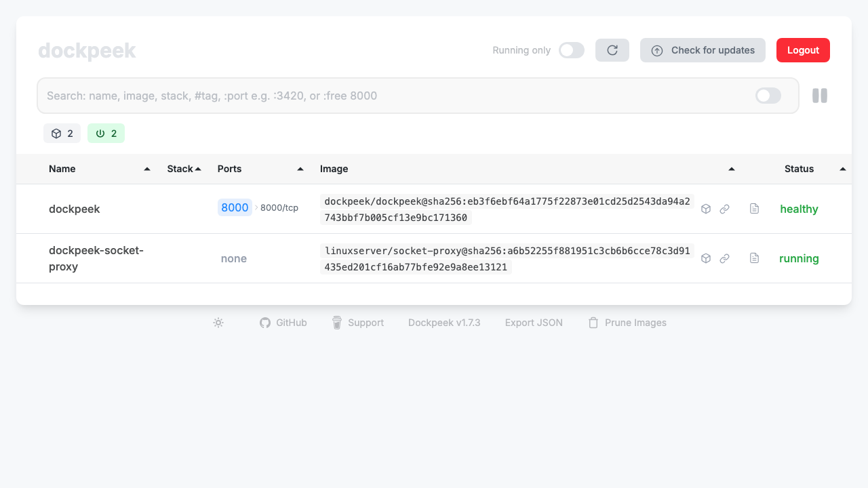Click the chain link icon in dockpeek row
This screenshot has height=488, width=868.
pos(724,209)
